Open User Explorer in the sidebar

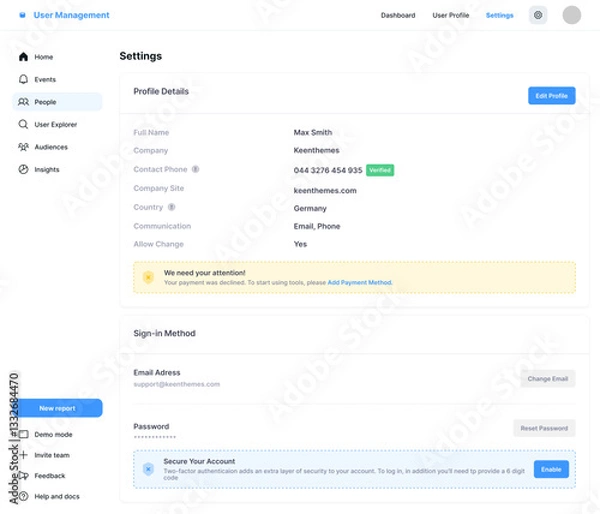point(57,124)
